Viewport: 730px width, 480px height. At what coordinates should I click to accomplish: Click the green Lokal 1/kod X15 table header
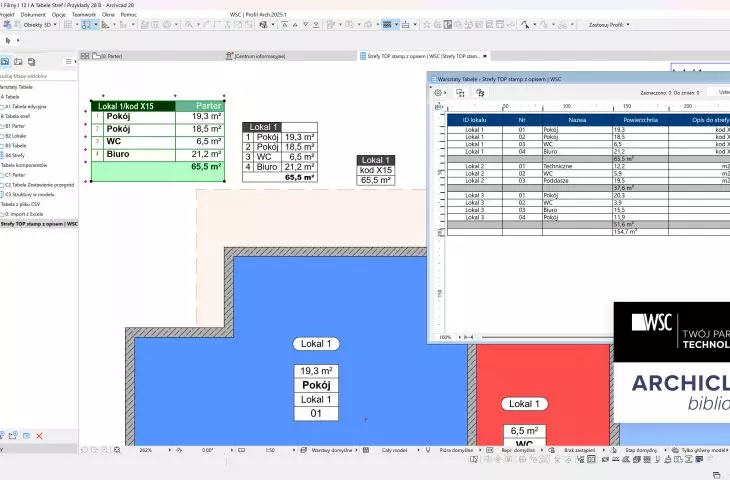pos(133,106)
